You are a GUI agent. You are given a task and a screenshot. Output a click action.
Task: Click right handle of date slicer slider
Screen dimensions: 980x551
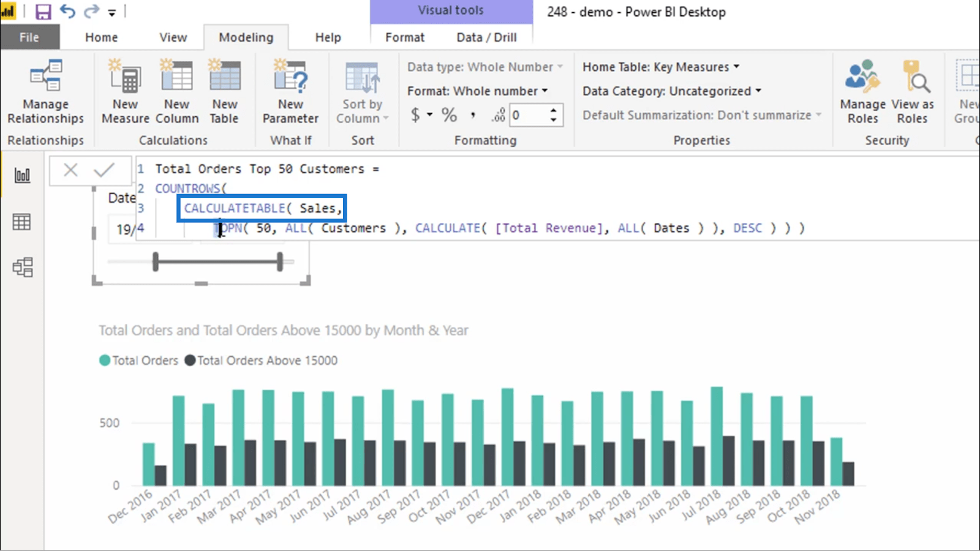pos(280,262)
